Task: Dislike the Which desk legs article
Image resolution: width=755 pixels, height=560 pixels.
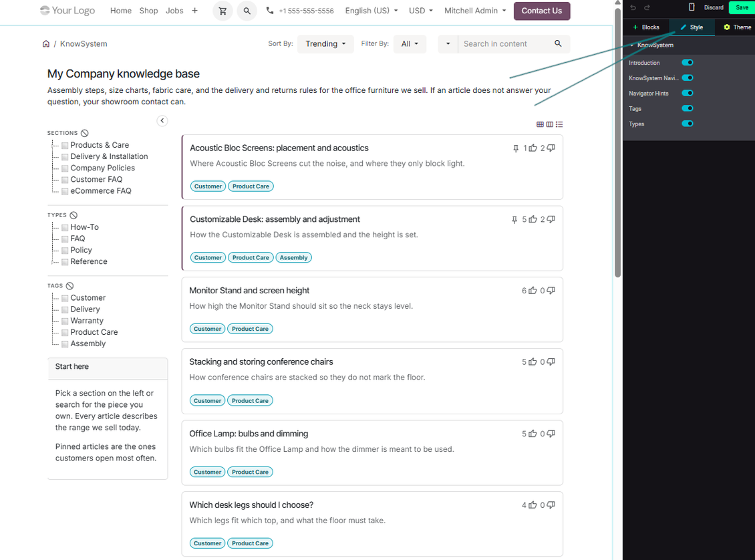Action: [x=551, y=505]
